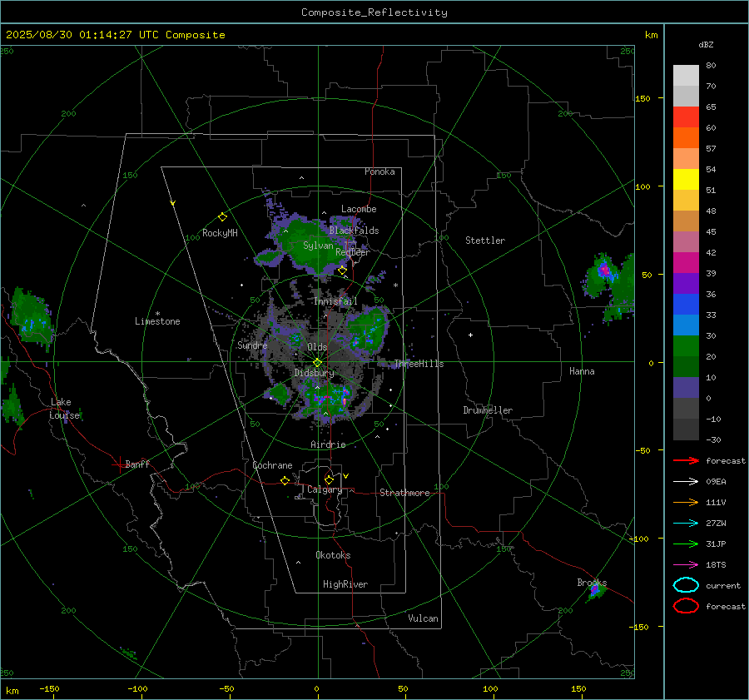Click the Stettler city label
Screen dimensions: 749x700
click(485, 241)
